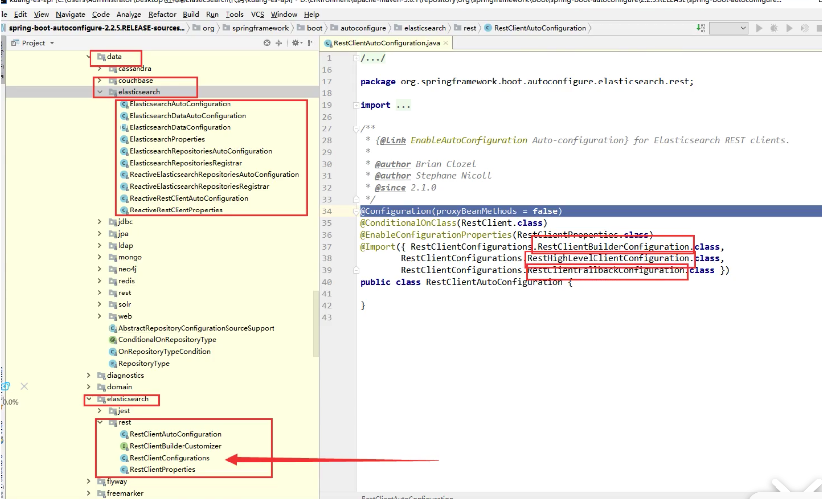Click the Debug bug icon in toolbar
This screenshot has width=822, height=504.
pyautogui.click(x=774, y=28)
